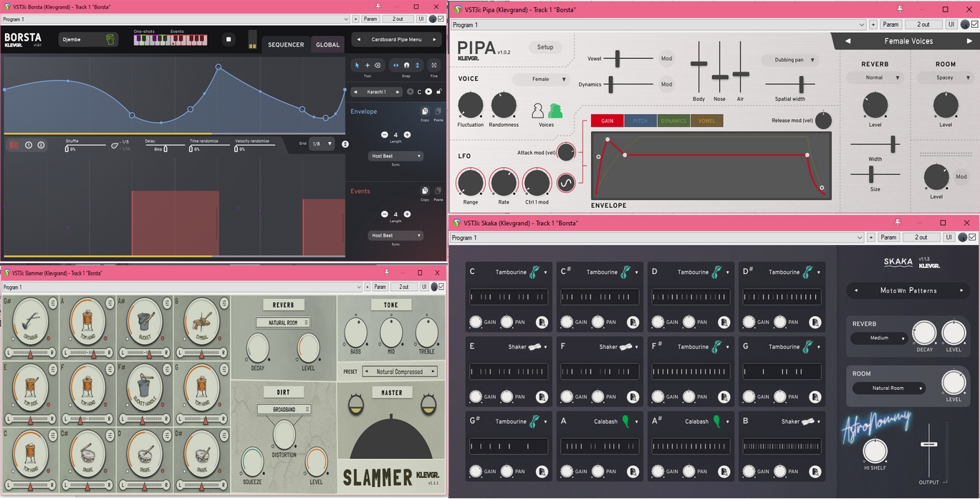The height and width of the screenshot is (499, 980).
Task: Open the DYNAMICS envelope tab in Pipa
Action: click(673, 121)
